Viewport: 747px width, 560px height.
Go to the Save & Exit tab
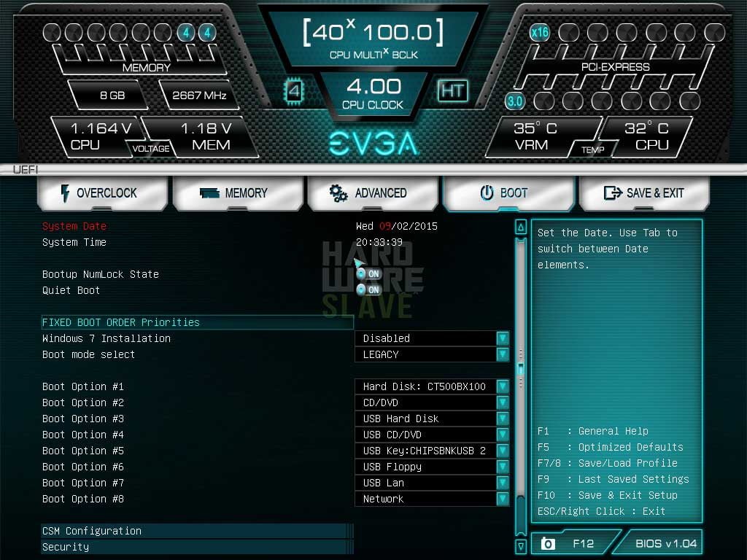[644, 192]
